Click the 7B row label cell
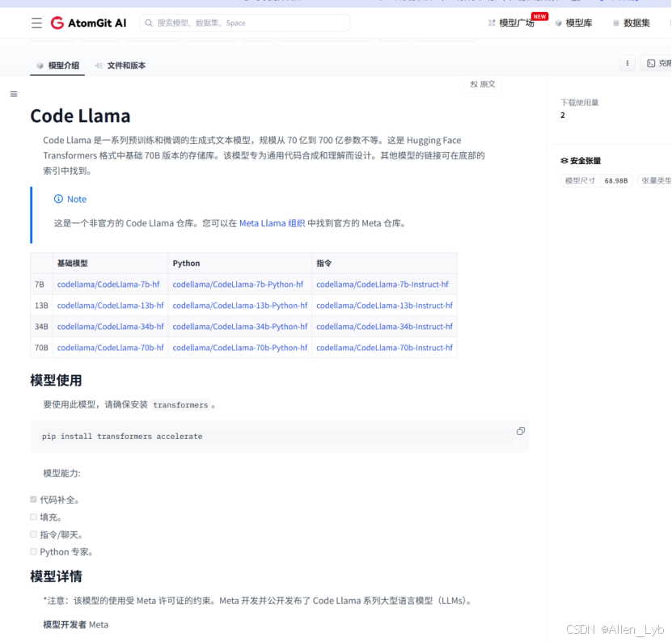Image resolution: width=672 pixels, height=642 pixels. (x=41, y=284)
